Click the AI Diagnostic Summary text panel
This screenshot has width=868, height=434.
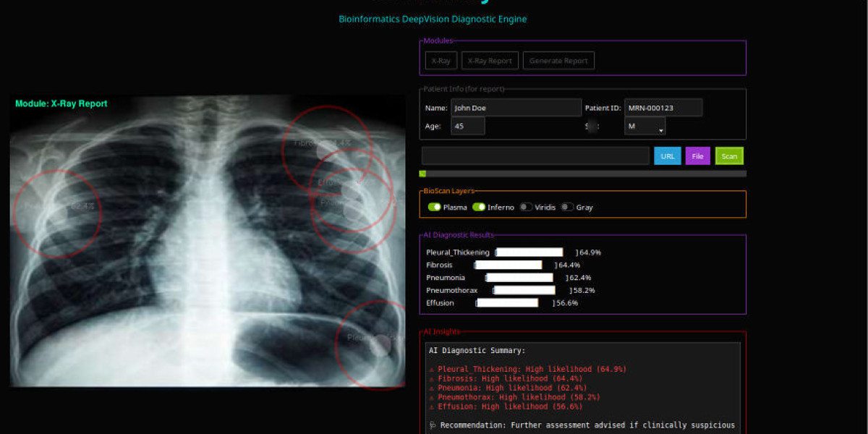pyautogui.click(x=579, y=376)
